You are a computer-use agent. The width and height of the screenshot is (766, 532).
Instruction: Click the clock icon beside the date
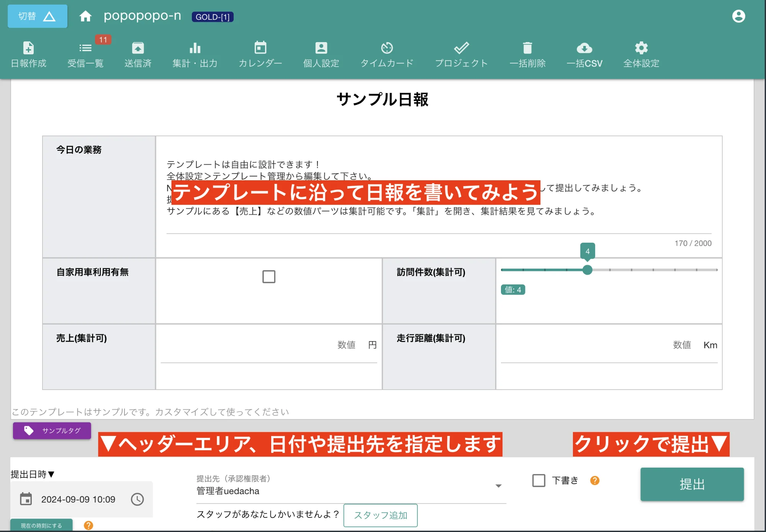(137, 499)
